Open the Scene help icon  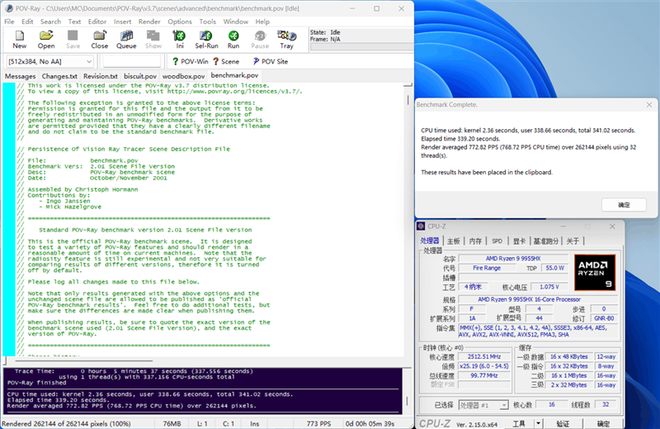tap(224, 61)
